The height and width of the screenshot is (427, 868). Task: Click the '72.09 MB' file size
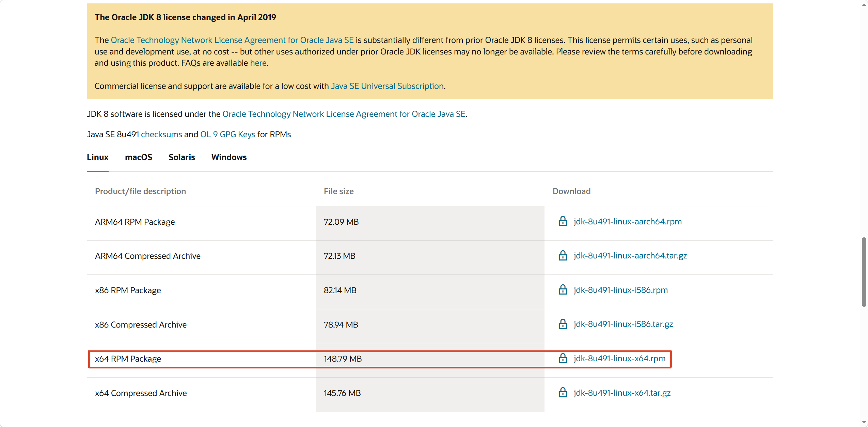pyautogui.click(x=341, y=222)
